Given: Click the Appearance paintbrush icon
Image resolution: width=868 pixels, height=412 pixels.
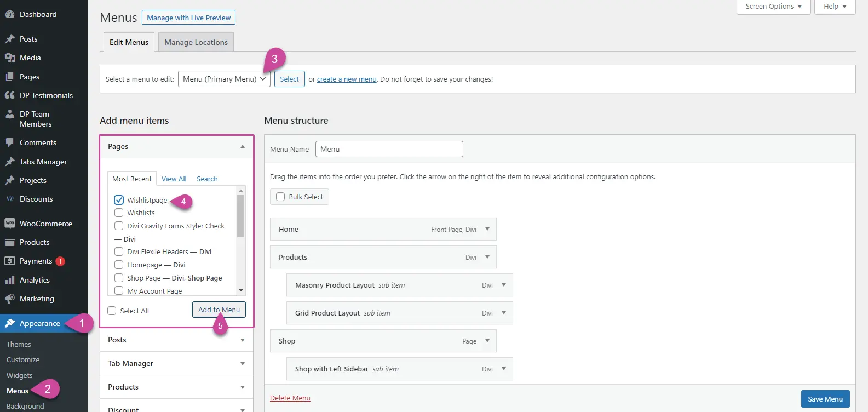Looking at the screenshot, I should [10, 323].
